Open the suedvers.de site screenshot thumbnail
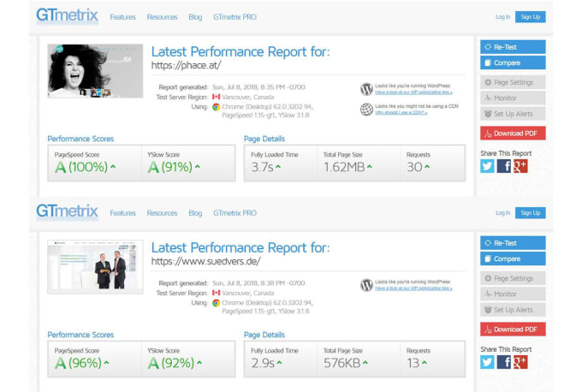Image resolution: width=582 pixels, height=392 pixels. pyautogui.click(x=95, y=267)
